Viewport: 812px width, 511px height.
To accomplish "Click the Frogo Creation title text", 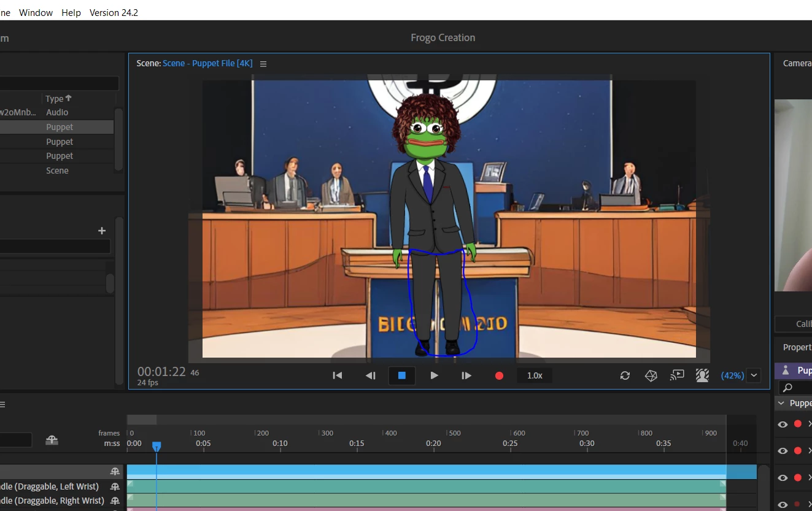I will [x=443, y=37].
